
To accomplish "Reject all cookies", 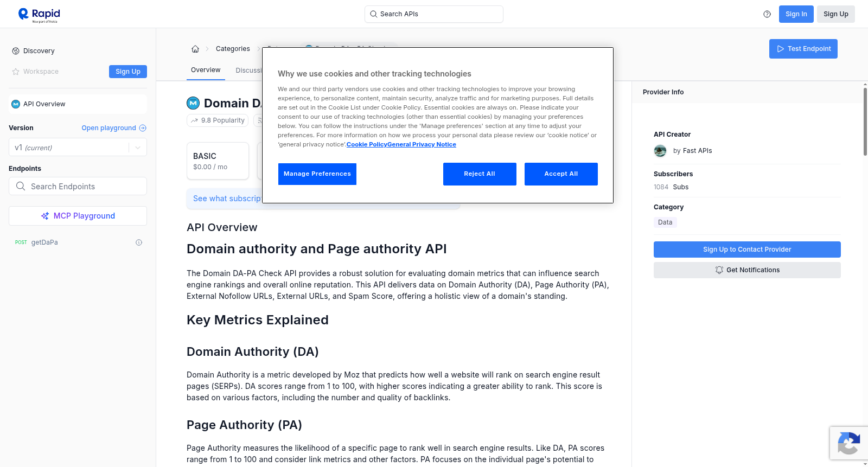I will click(480, 174).
